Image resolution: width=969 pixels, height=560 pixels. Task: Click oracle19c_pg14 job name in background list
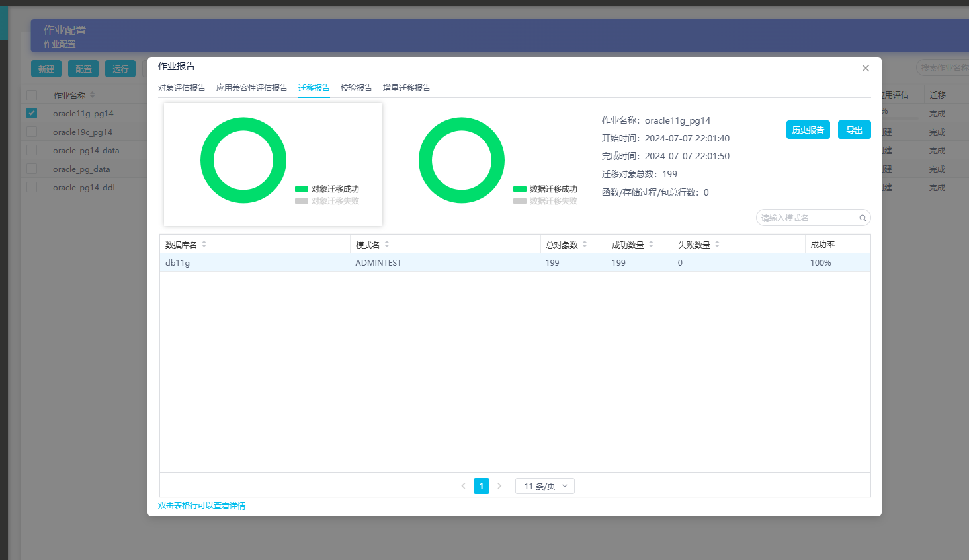tap(83, 132)
